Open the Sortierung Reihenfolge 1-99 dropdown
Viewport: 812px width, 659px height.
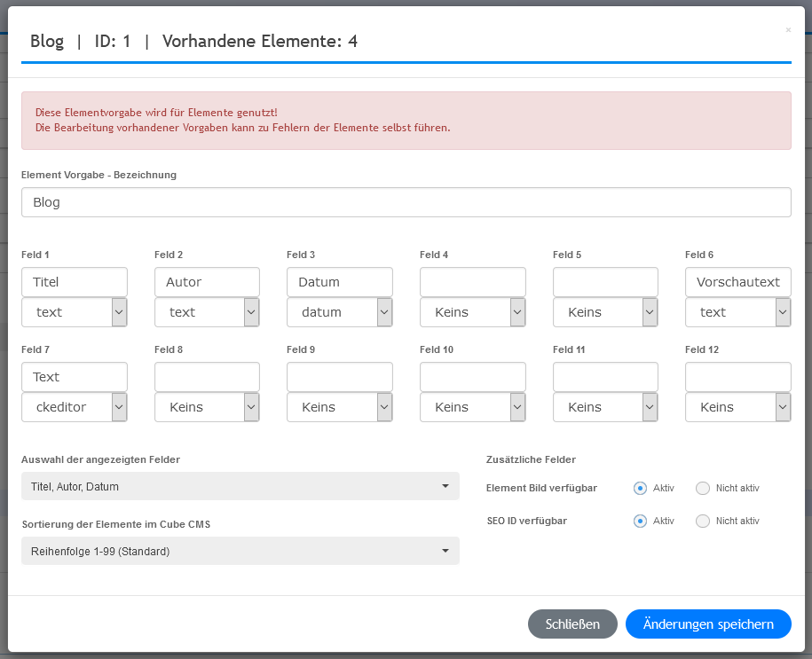(240, 551)
